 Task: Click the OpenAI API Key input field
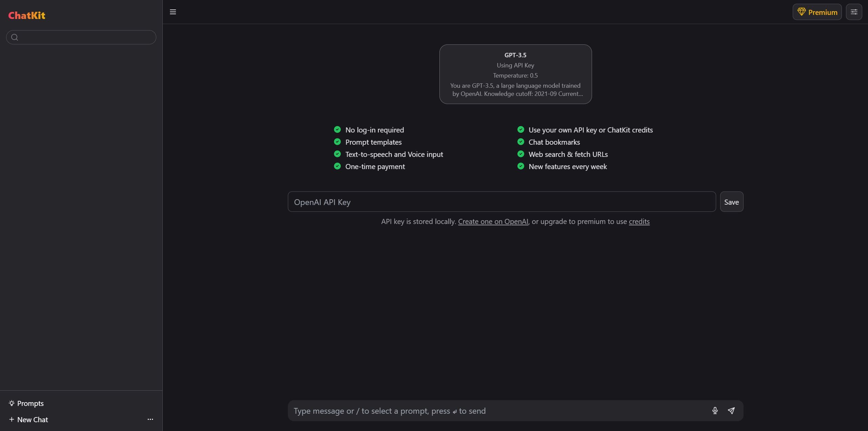coord(501,201)
